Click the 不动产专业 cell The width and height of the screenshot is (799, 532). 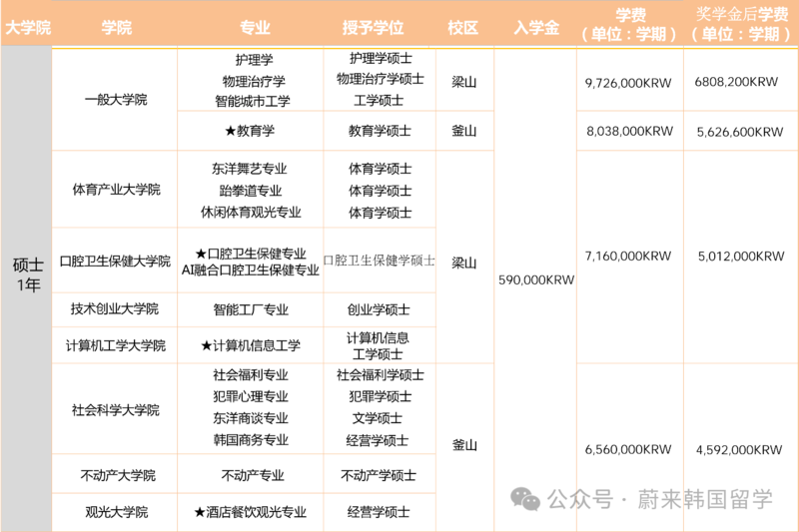pos(251,473)
